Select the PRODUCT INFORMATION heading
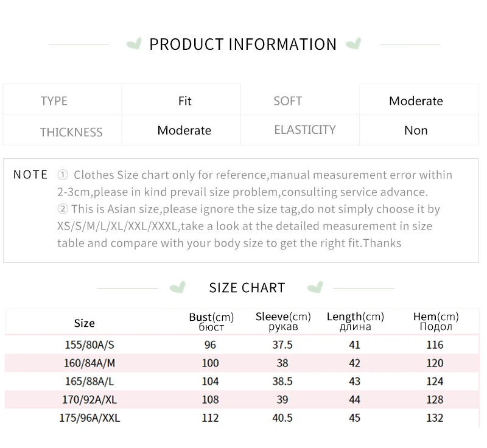This screenshot has height=448, width=487. tap(243, 44)
